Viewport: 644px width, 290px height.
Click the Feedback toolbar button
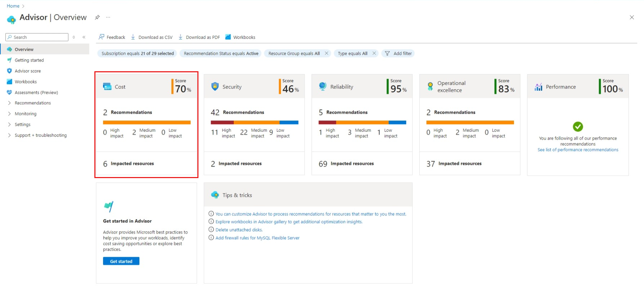pos(112,37)
